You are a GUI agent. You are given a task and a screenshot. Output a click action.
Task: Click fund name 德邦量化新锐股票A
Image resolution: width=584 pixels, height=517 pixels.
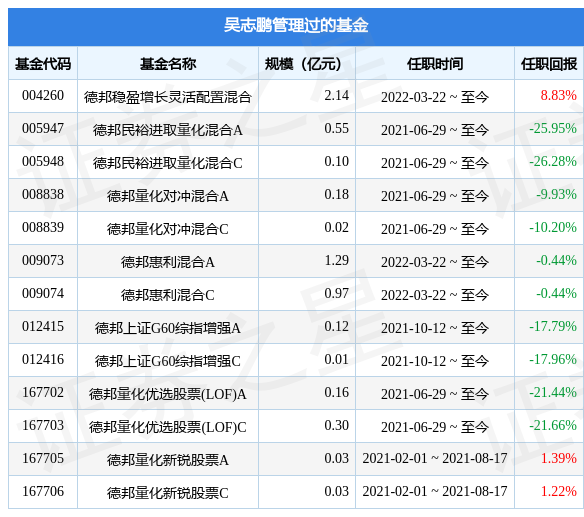[168, 460]
